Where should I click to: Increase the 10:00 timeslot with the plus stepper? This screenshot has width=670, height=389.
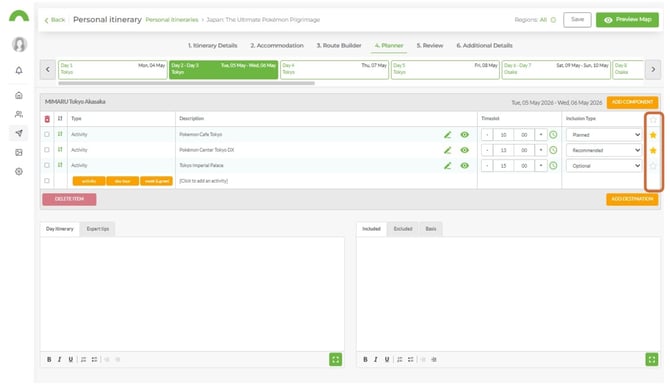(541, 135)
